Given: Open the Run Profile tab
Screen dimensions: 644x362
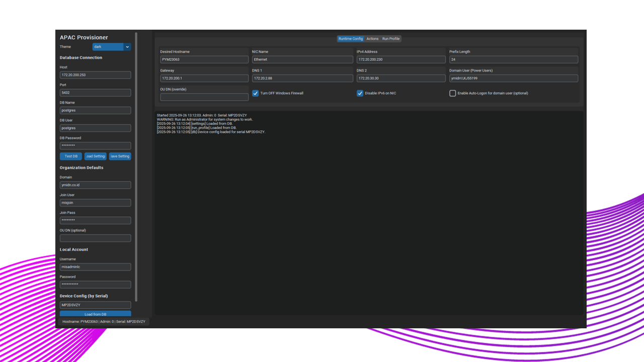Looking at the screenshot, I should pos(391,39).
